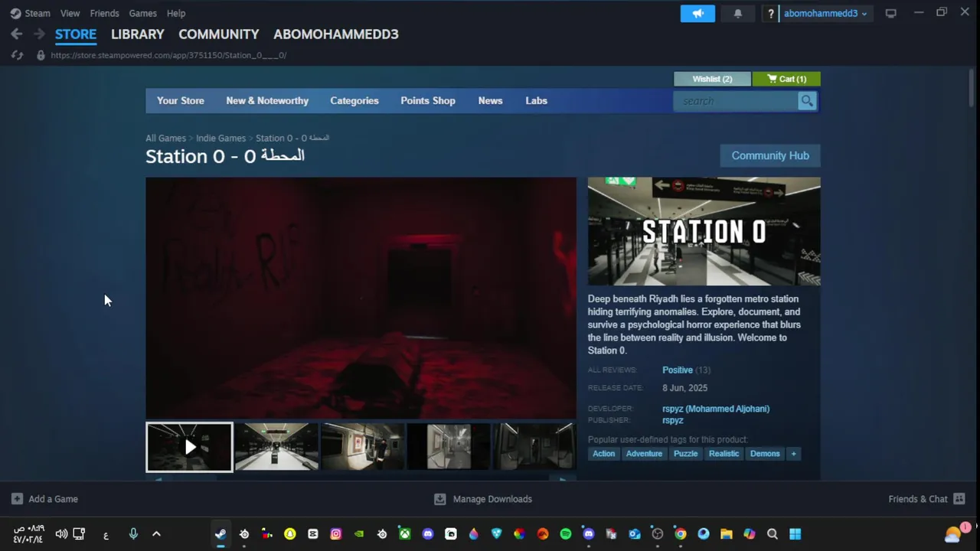
Task: Open the Positive reviews link
Action: 678,370
